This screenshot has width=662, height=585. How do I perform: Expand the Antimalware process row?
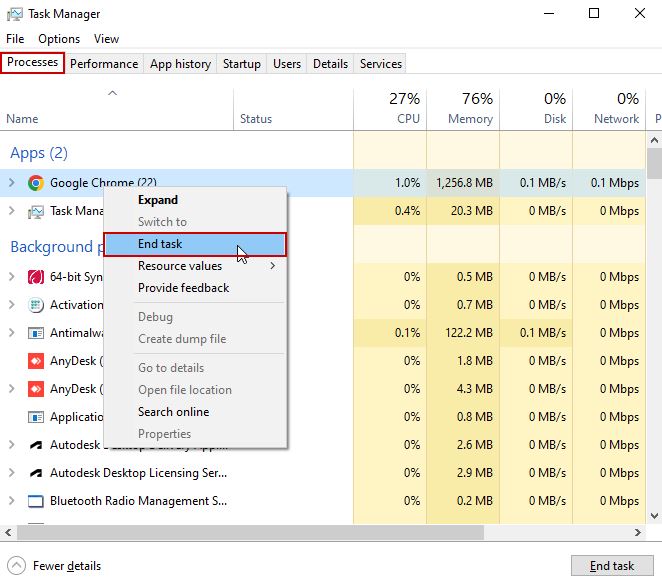pos(12,333)
